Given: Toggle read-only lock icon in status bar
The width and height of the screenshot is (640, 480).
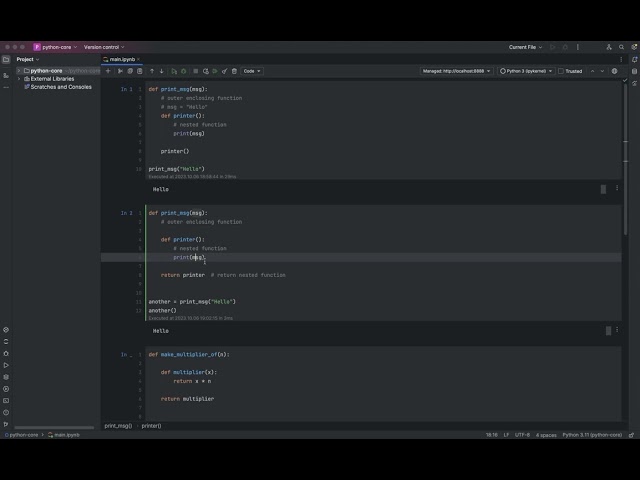Looking at the screenshot, I should pos(631,435).
